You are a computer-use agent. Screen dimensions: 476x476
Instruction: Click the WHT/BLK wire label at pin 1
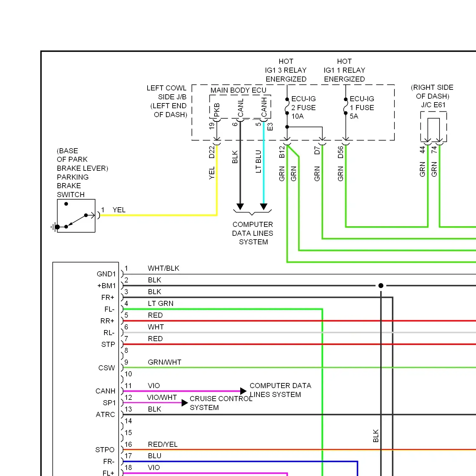click(163, 268)
